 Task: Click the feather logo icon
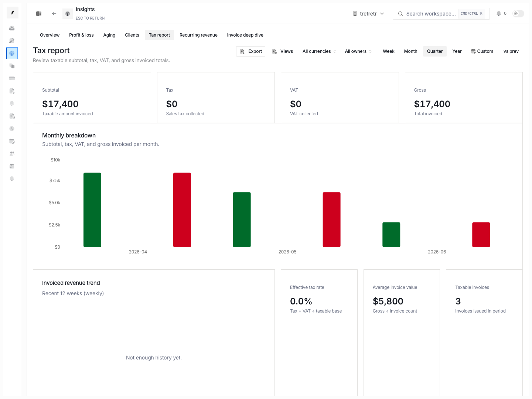[13, 13]
